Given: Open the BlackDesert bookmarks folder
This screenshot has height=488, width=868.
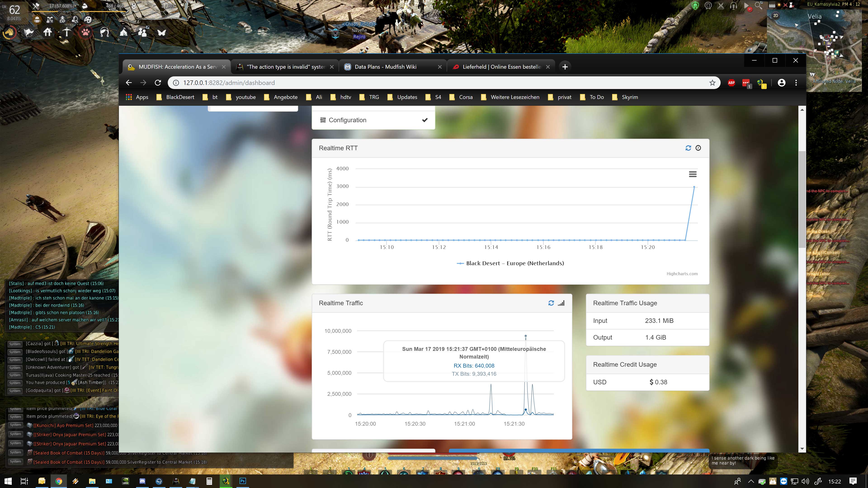Looking at the screenshot, I should tap(175, 97).
